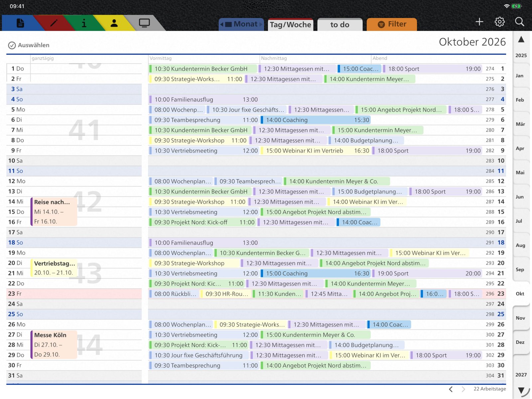Open the green info tab icon
The image size is (532, 399).
point(84,23)
